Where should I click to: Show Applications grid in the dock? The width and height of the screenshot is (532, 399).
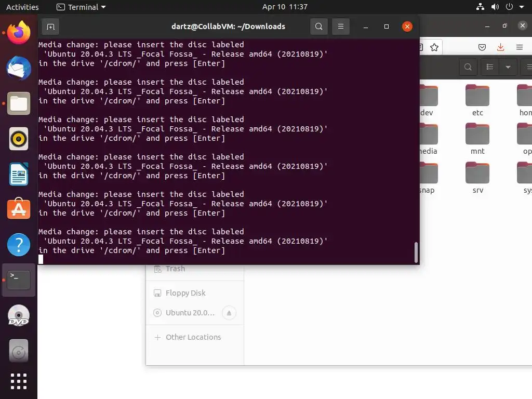19,381
